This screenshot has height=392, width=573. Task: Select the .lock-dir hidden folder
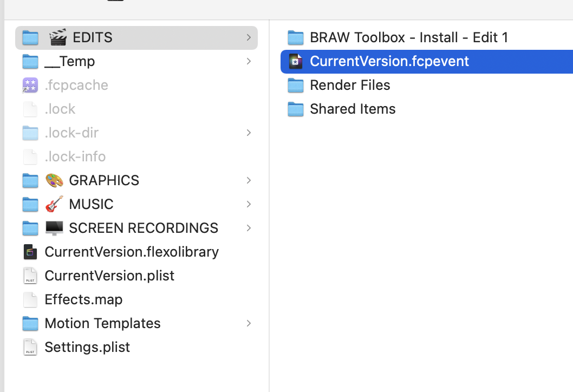coord(71,133)
